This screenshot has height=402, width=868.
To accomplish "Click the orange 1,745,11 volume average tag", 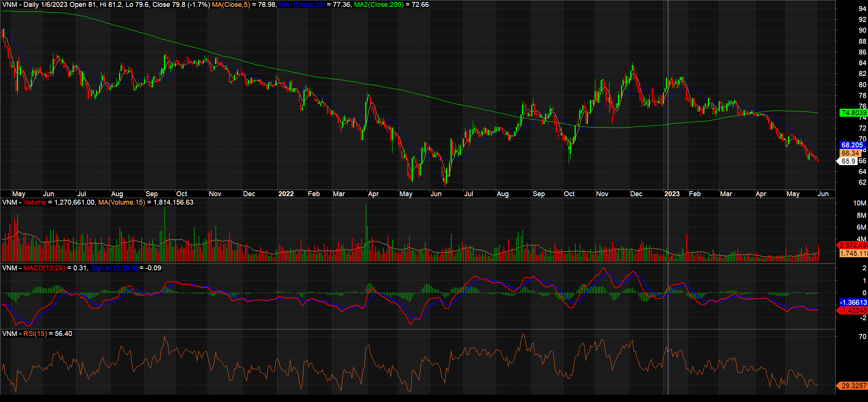I will click(853, 253).
